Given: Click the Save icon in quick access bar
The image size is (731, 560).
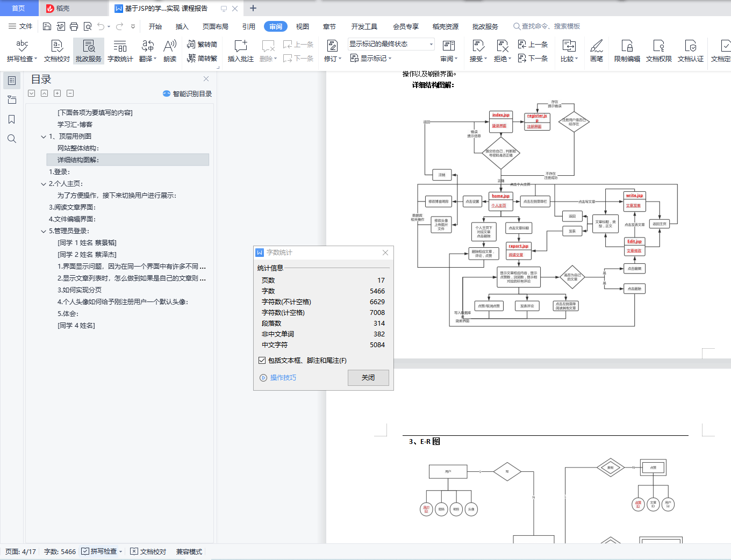Looking at the screenshot, I should (47, 26).
